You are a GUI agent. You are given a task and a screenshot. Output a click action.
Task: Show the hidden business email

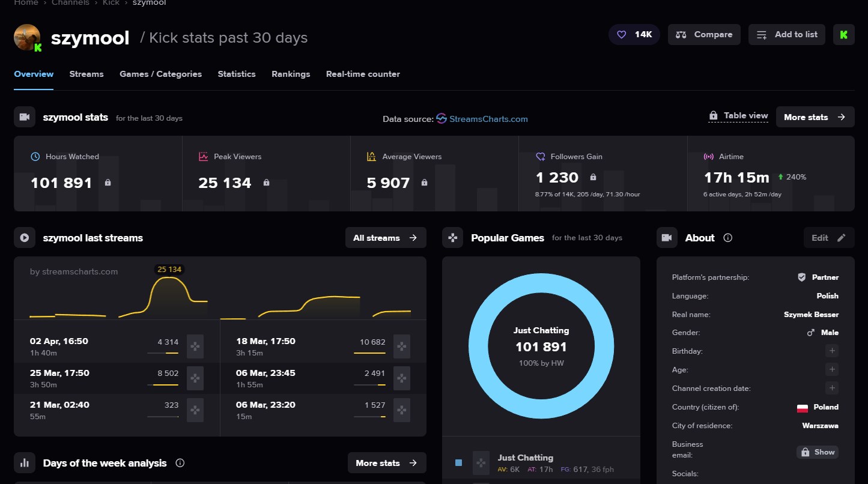817,452
